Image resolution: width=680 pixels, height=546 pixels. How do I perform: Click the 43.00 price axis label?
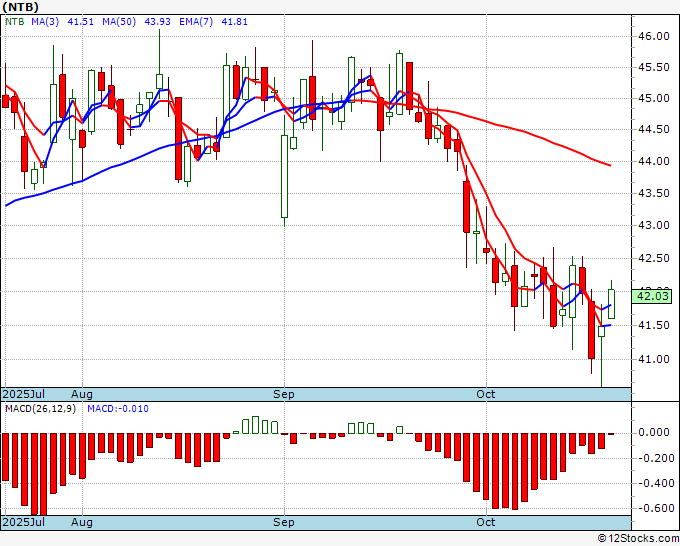coord(654,225)
